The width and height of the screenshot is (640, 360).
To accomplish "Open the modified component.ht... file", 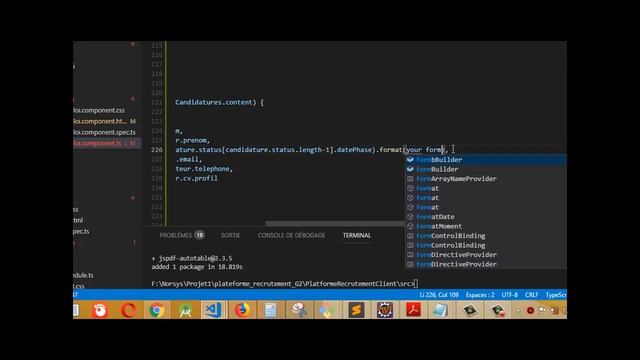I will coord(100,121).
